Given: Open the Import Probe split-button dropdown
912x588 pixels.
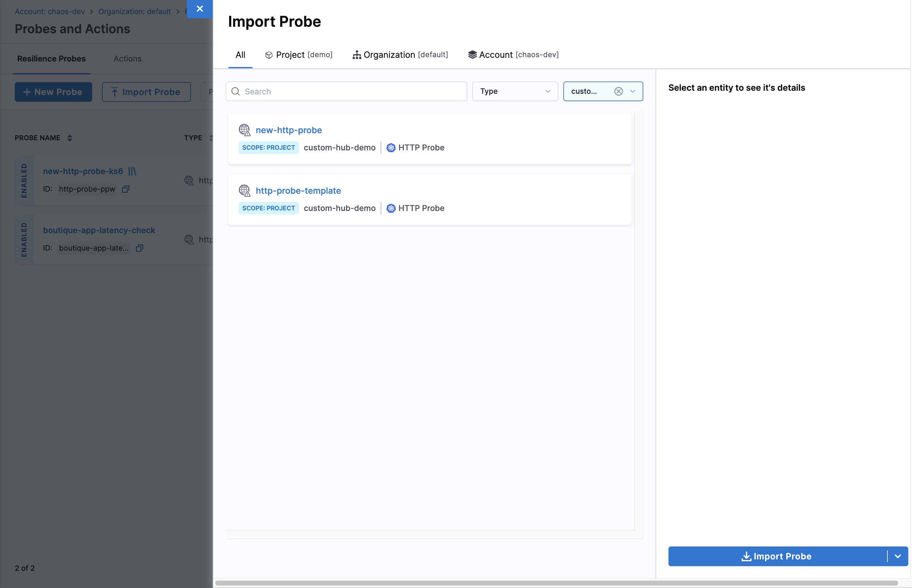Looking at the screenshot, I should point(897,556).
